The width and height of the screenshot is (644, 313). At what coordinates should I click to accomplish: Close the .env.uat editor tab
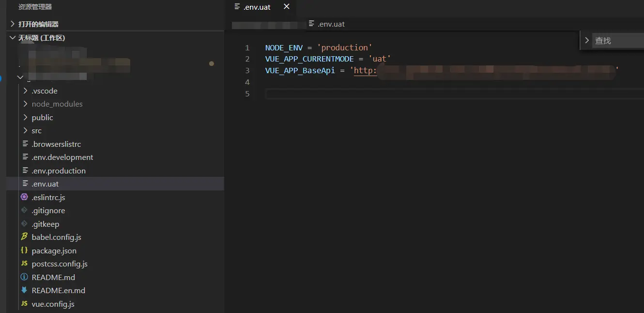(287, 7)
